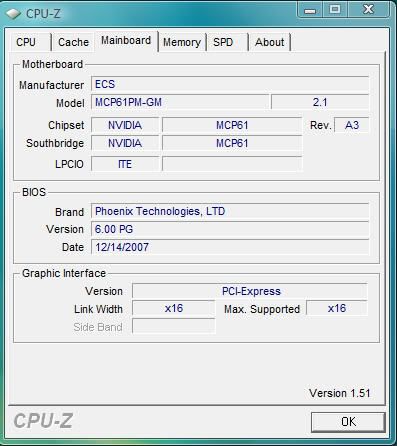Click the LPCIO ITE field
Image resolution: width=397 pixels, height=446 pixels.
coord(125,164)
